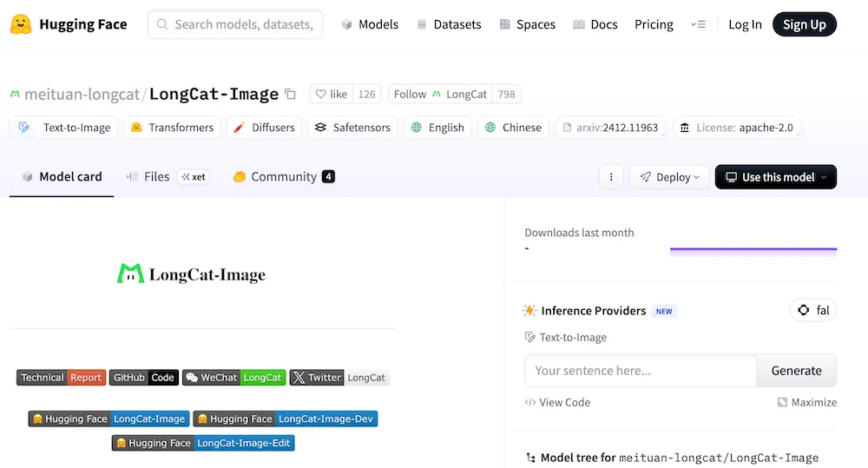Click the Hugging Face logo icon
The width and height of the screenshot is (868, 468).
(22, 24)
